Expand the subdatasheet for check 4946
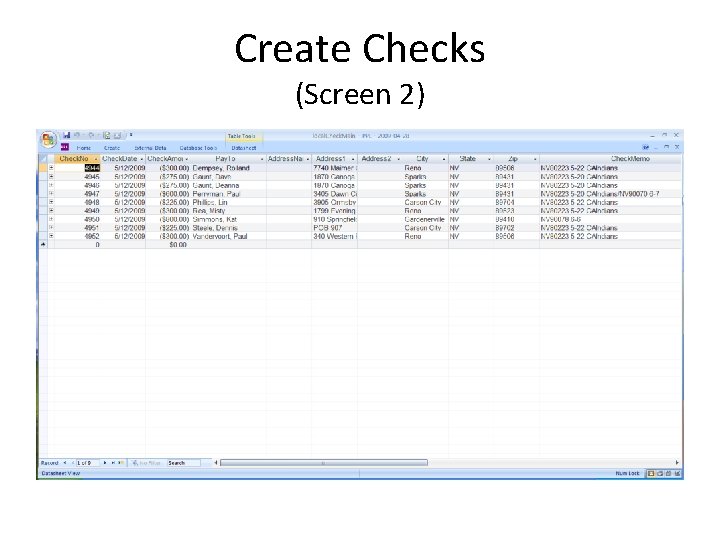This screenshot has width=720, height=540. coord(51,186)
